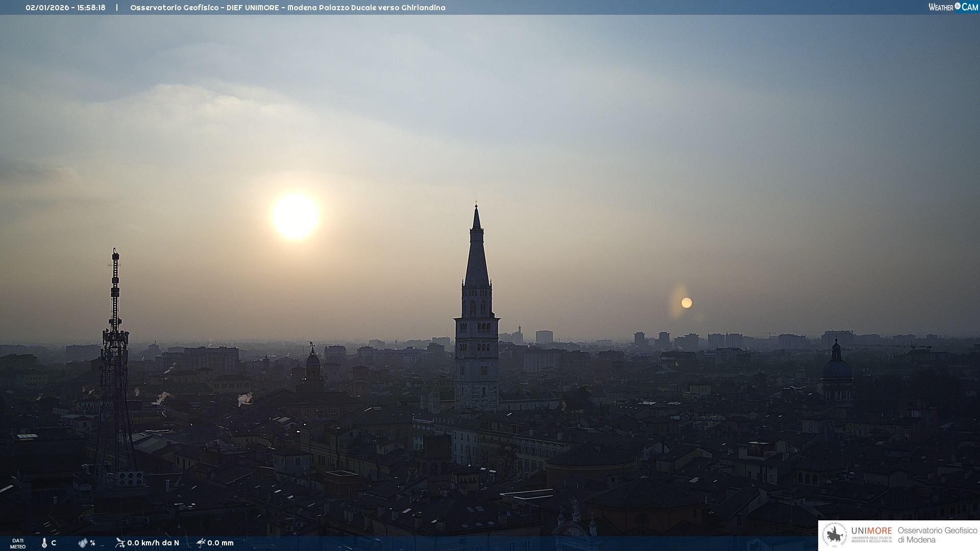Click the humidity water droplets icon
Viewport: 980px width, 551px height.
click(x=83, y=543)
